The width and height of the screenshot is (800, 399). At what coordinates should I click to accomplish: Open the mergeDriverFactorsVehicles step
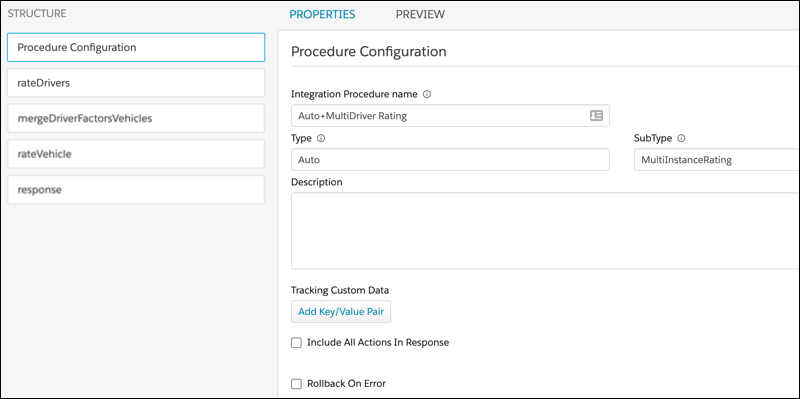click(x=136, y=118)
